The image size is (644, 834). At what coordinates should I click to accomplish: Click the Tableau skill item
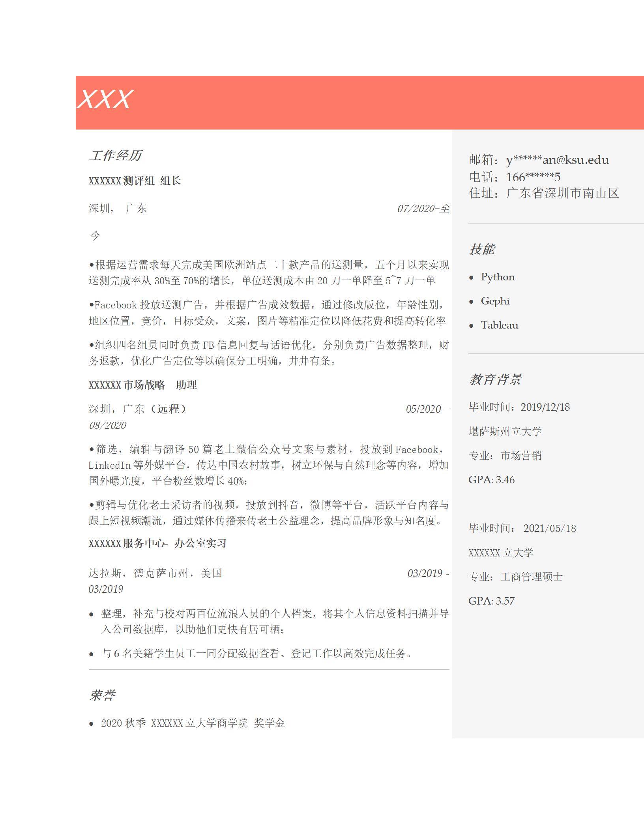coord(499,325)
